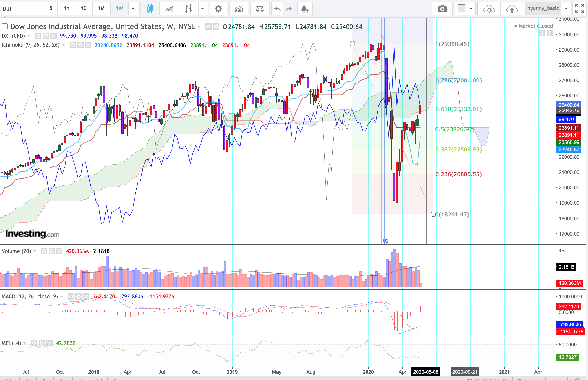
Task: Open indicators chart icon
Action: click(x=239, y=9)
